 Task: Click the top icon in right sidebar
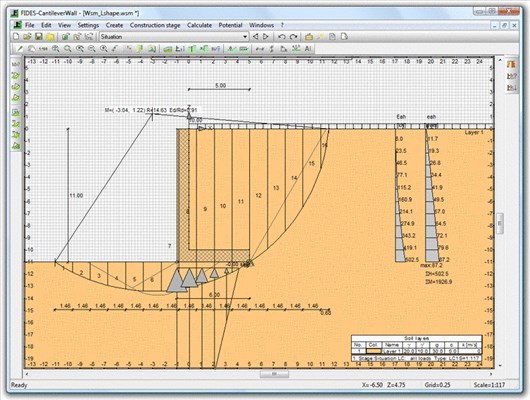click(511, 64)
